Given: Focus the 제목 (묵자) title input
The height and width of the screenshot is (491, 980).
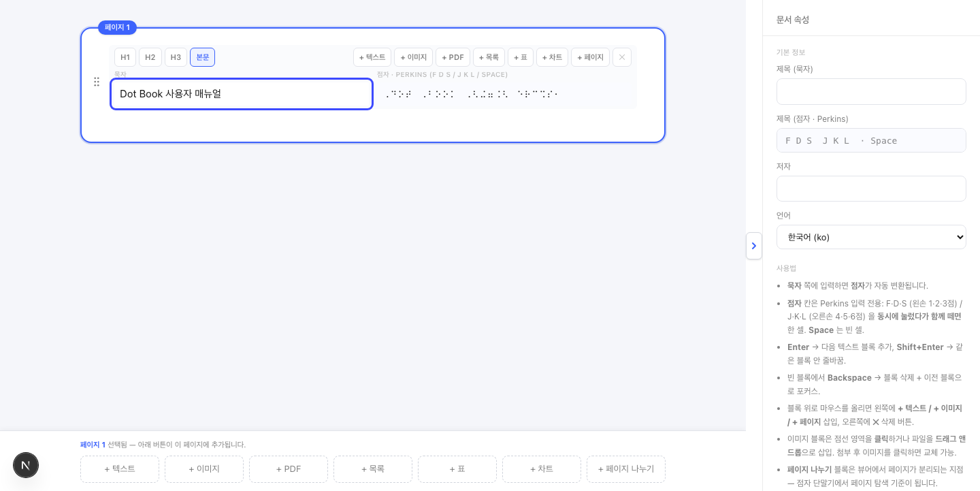Looking at the screenshot, I should coord(871,91).
